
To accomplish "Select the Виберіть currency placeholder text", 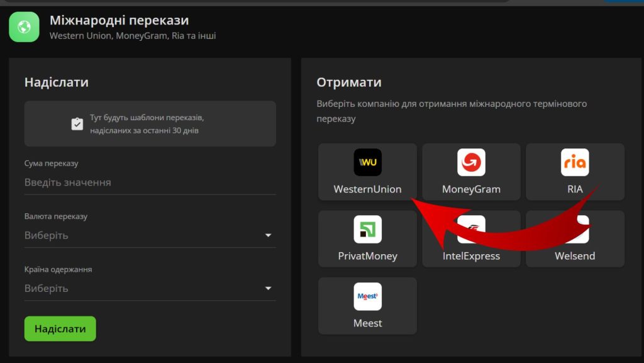I will point(45,235).
